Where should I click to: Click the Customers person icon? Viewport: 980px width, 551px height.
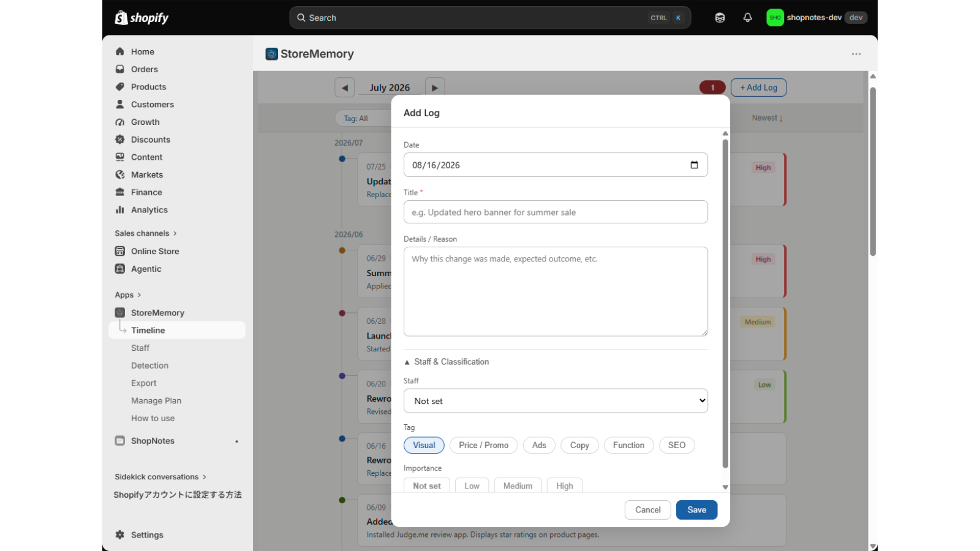pyautogui.click(x=120, y=105)
